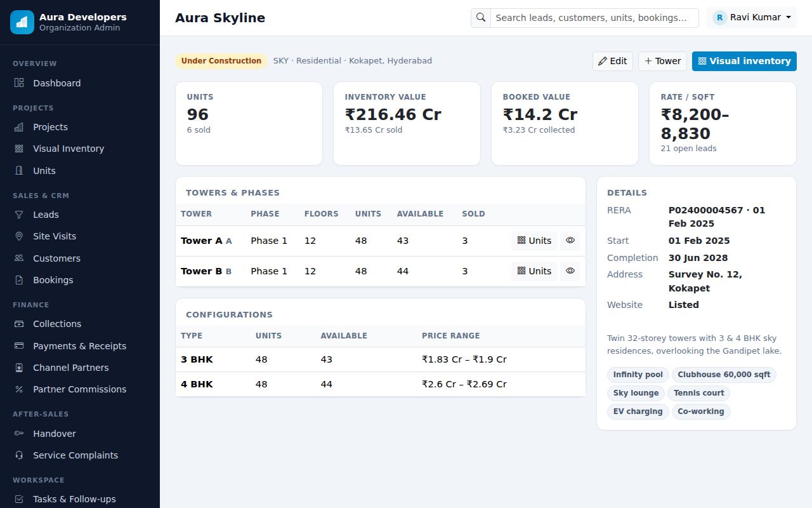812x508 pixels.
Task: Click the Payments & Receipts card icon
Action: click(x=19, y=346)
